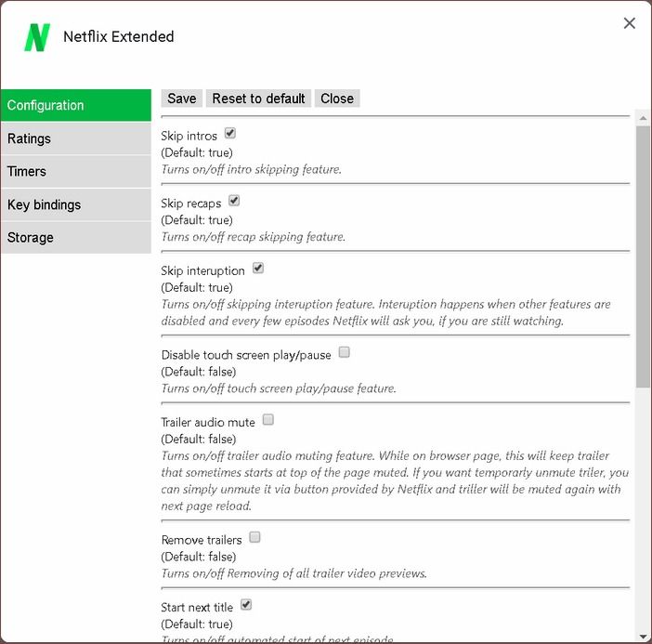Enable Disable touch screen play/pause

[344, 352]
